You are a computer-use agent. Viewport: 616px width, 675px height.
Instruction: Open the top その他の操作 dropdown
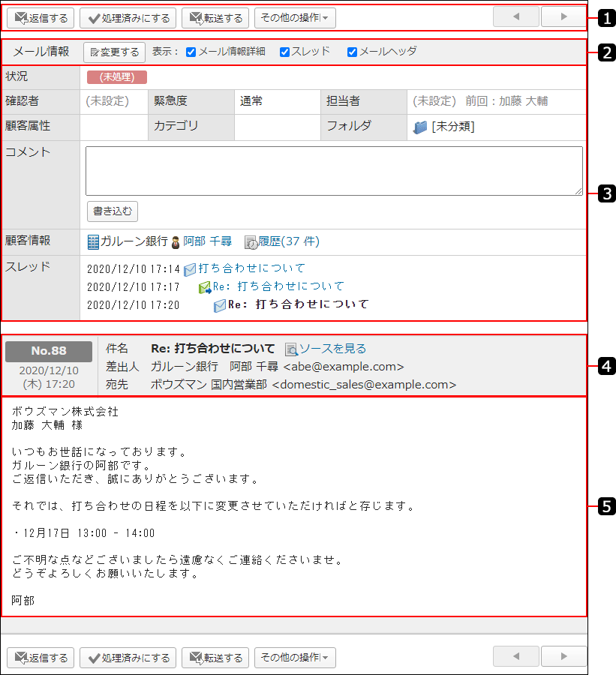coord(295,18)
